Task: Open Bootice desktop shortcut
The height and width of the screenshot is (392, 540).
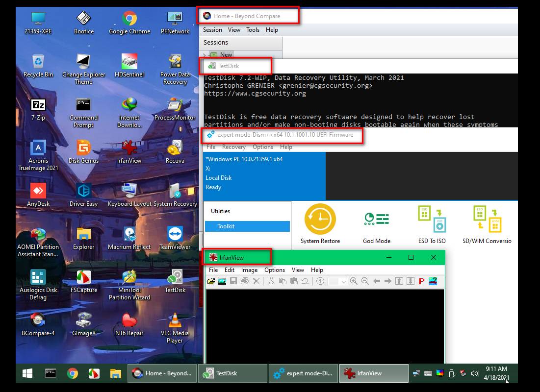Action: pyautogui.click(x=84, y=23)
